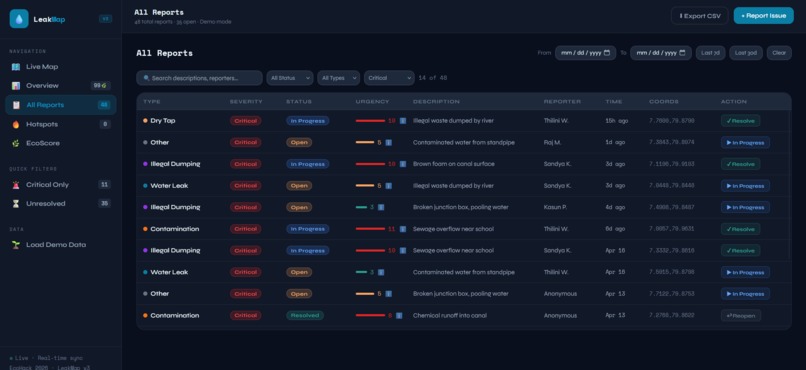The height and width of the screenshot is (370, 806).
Task: Click the urgency bar in Dry Tap row
Action: click(x=370, y=121)
